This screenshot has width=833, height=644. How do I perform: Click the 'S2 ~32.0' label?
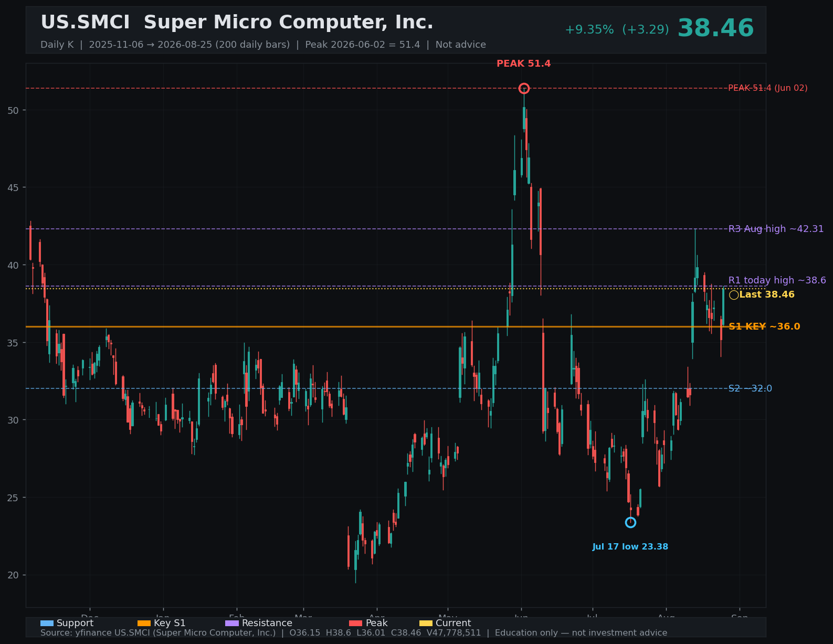point(750,388)
